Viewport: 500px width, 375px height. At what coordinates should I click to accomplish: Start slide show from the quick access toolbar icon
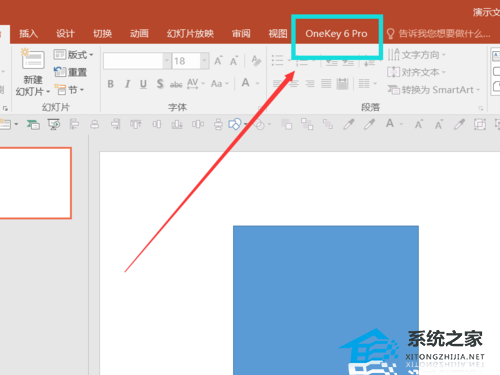click(54, 124)
